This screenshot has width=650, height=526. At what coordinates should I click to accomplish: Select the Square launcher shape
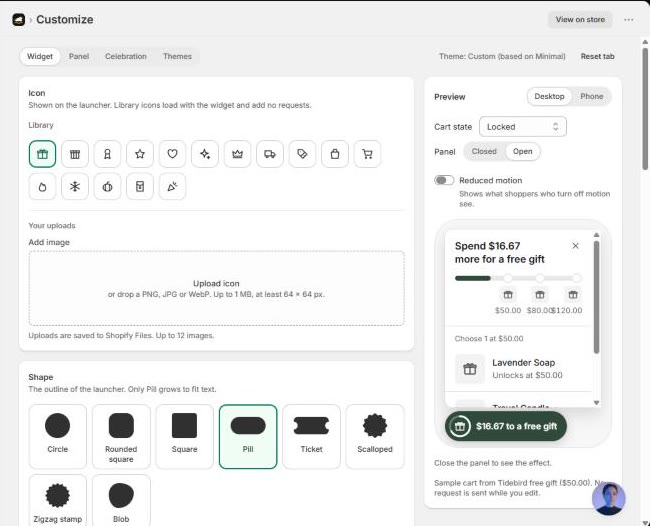pos(184,437)
